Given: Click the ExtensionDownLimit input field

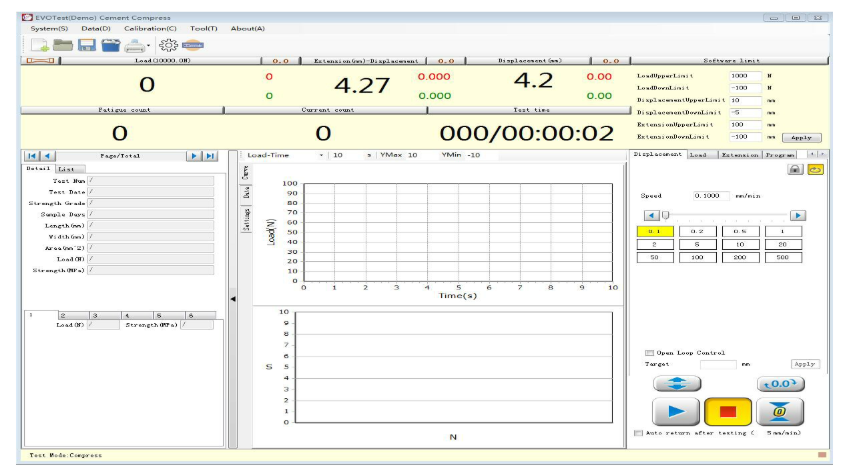Looking at the screenshot, I should coord(745,137).
